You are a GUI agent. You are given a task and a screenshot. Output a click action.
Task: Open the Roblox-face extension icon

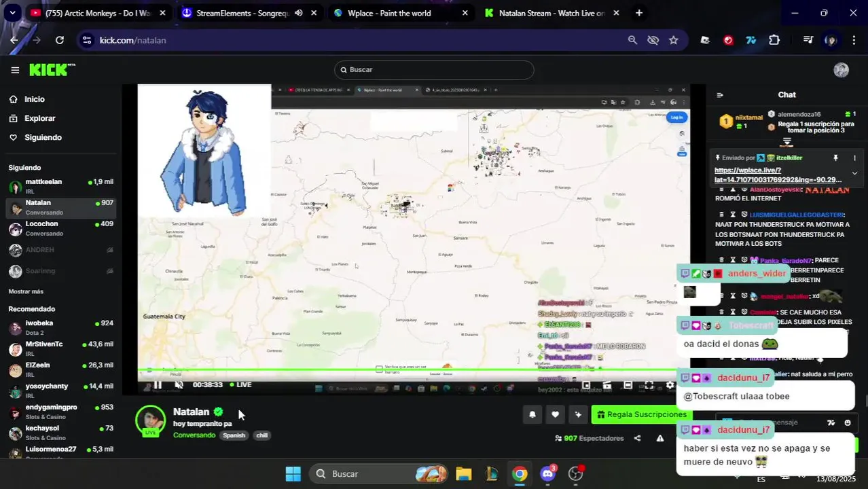pyautogui.click(x=705, y=40)
